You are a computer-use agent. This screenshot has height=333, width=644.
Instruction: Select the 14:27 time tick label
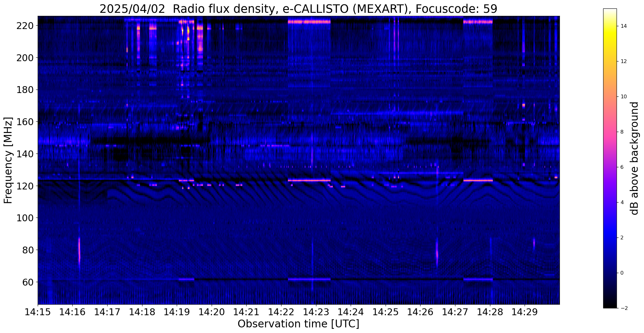455,312
